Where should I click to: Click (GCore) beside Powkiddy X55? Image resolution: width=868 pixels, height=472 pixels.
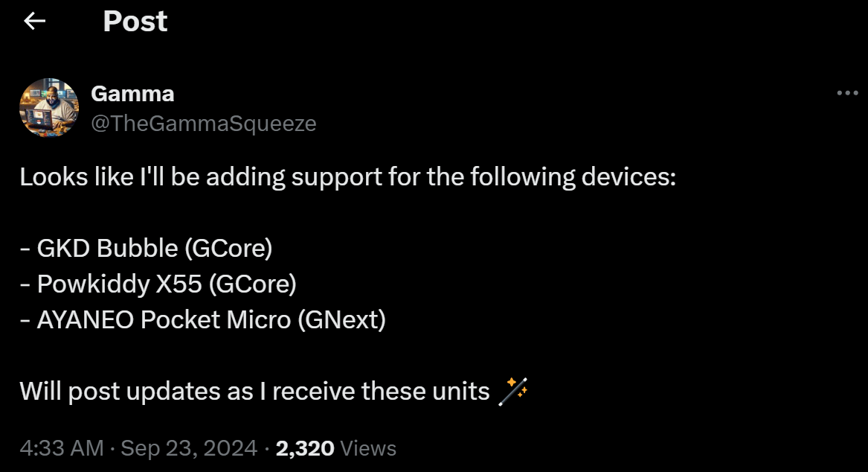(253, 284)
